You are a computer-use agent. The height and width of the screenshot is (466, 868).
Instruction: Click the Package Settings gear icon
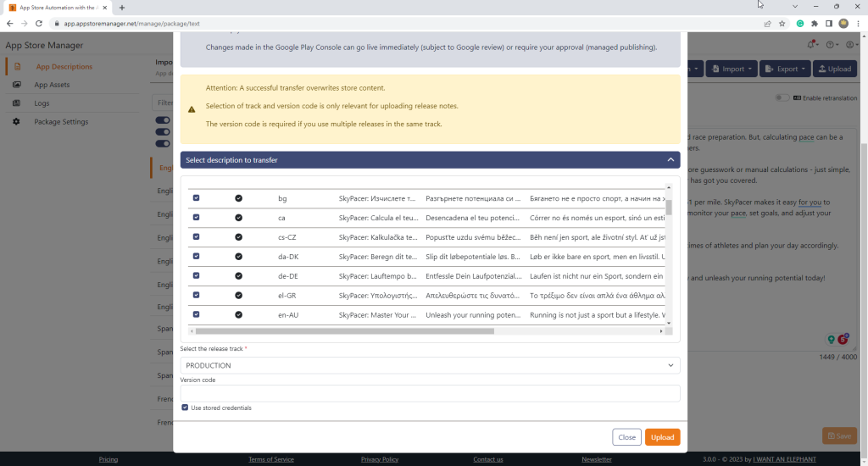click(17, 122)
